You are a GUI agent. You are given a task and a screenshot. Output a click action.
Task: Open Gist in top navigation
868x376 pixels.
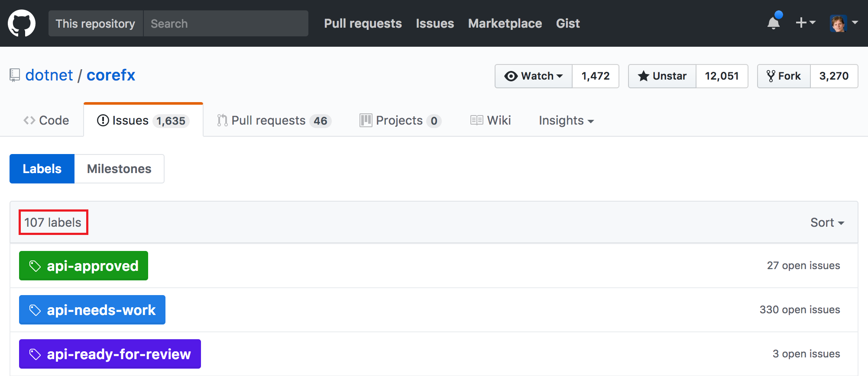click(568, 23)
